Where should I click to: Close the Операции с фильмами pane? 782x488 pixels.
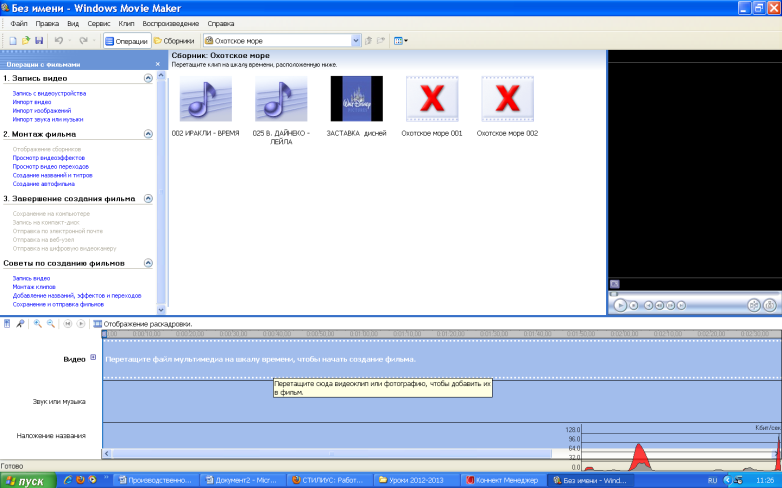(158, 64)
